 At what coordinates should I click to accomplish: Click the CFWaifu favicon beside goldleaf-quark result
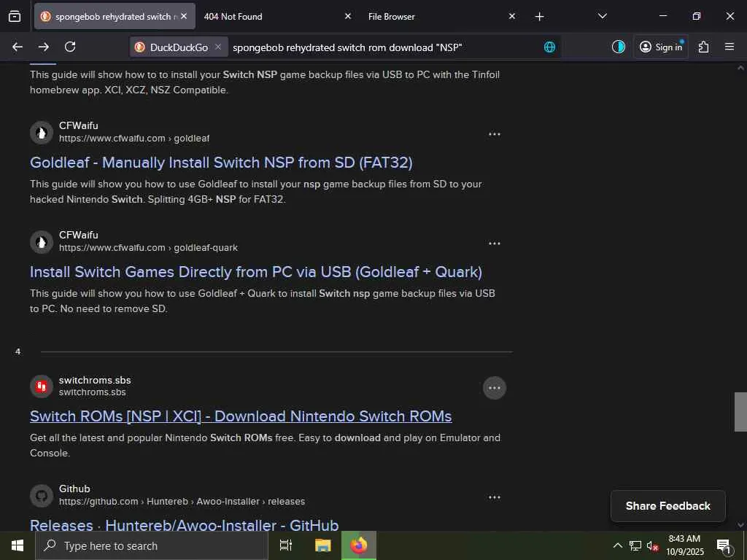point(42,242)
